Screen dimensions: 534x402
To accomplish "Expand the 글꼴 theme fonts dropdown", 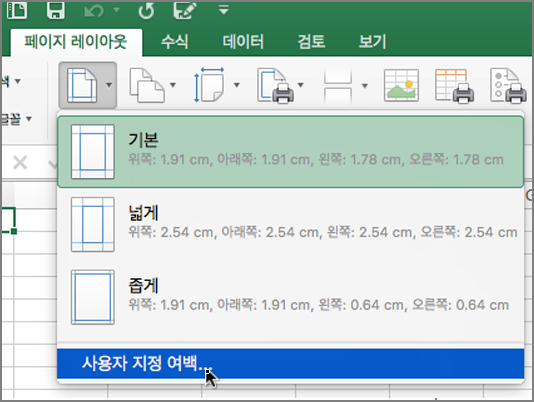I will coord(29,119).
